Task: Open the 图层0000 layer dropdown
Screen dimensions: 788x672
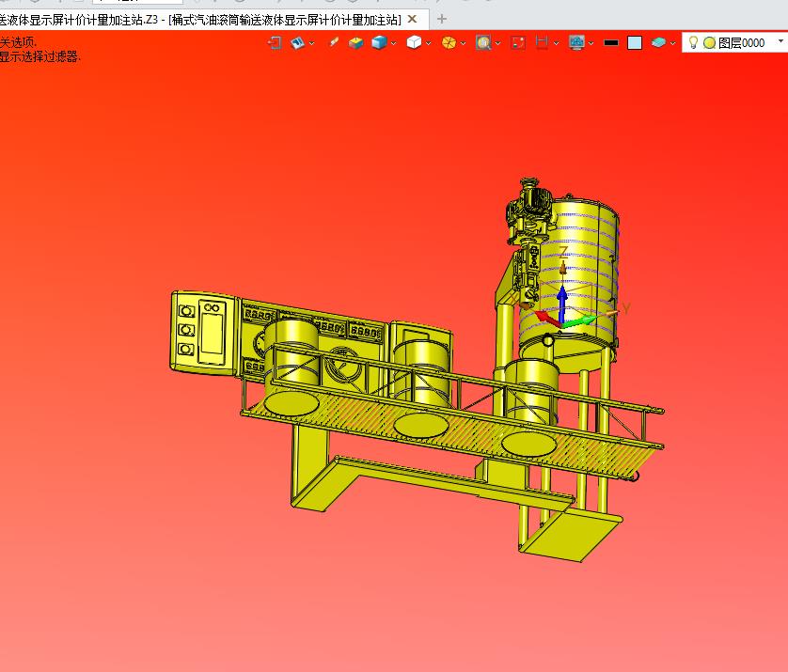Action: click(780, 41)
